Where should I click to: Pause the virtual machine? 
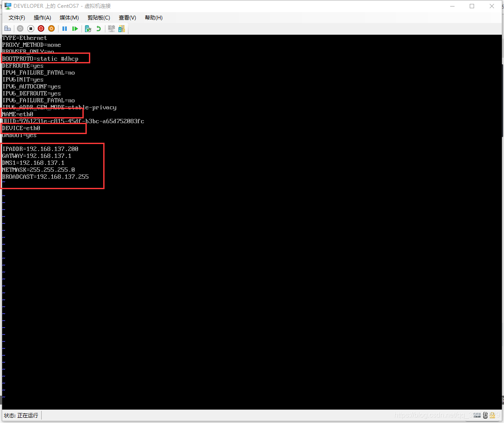coord(65,29)
